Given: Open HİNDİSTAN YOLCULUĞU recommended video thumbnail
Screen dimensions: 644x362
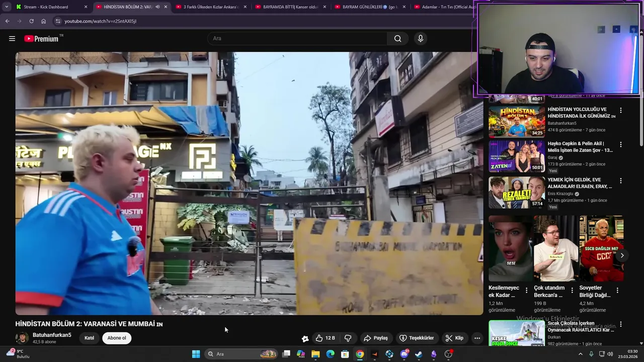Looking at the screenshot, I should point(517,121).
